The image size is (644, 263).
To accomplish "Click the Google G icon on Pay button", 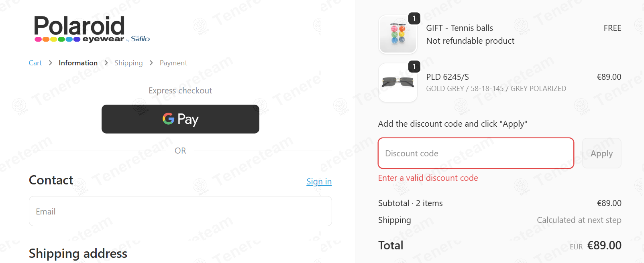I will point(168,119).
